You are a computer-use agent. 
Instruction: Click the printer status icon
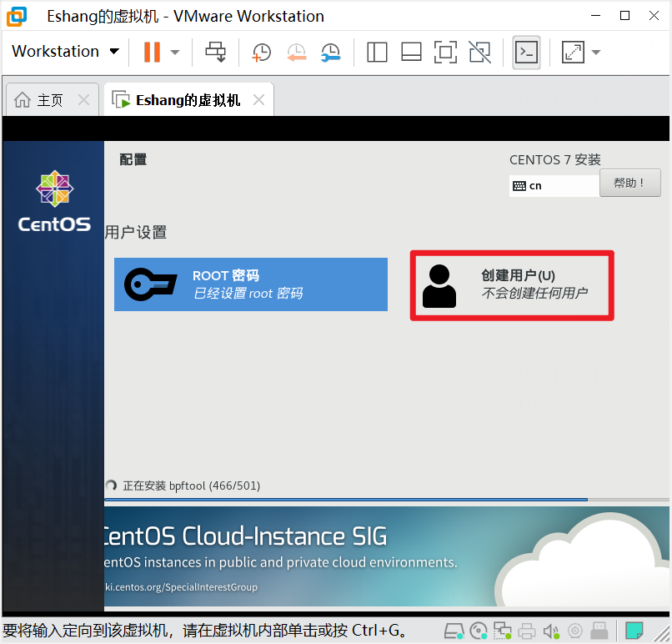pos(527,631)
